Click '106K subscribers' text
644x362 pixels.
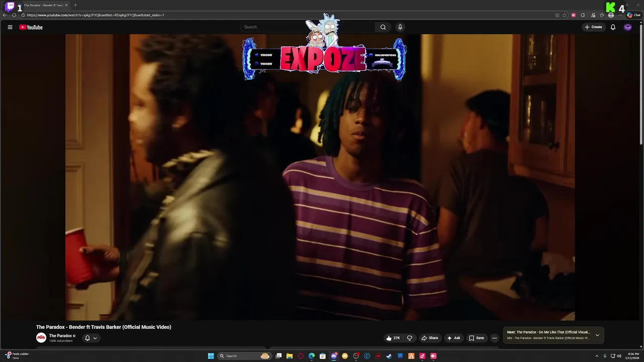(x=61, y=341)
